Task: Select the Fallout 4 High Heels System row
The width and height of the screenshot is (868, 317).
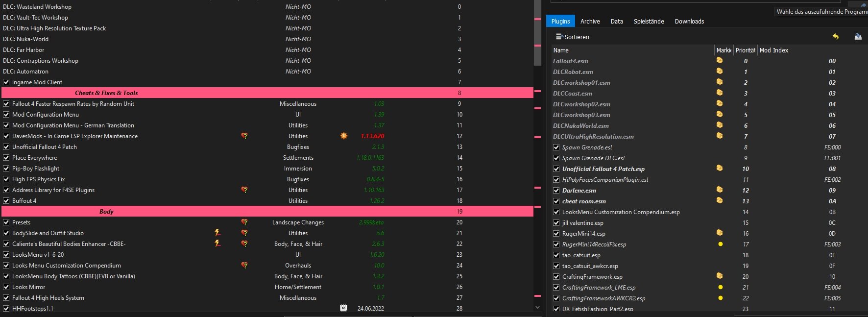Action: 267,298
